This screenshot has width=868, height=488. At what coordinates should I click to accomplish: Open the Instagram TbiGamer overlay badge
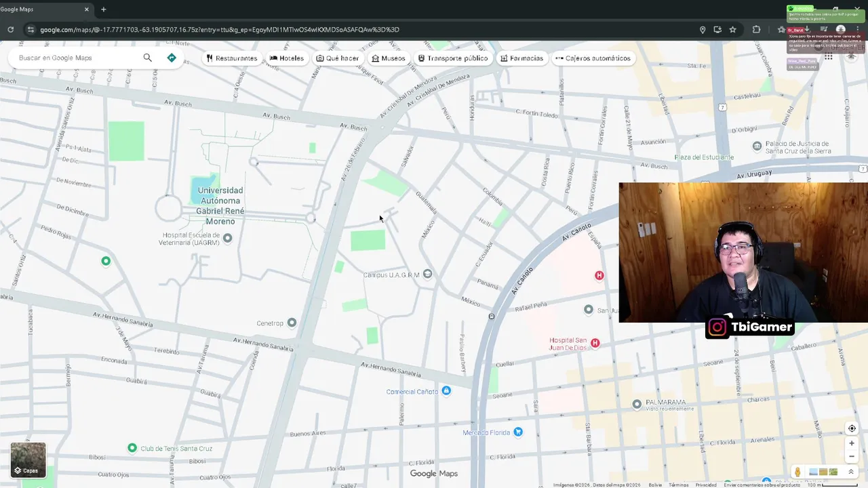pos(750,327)
